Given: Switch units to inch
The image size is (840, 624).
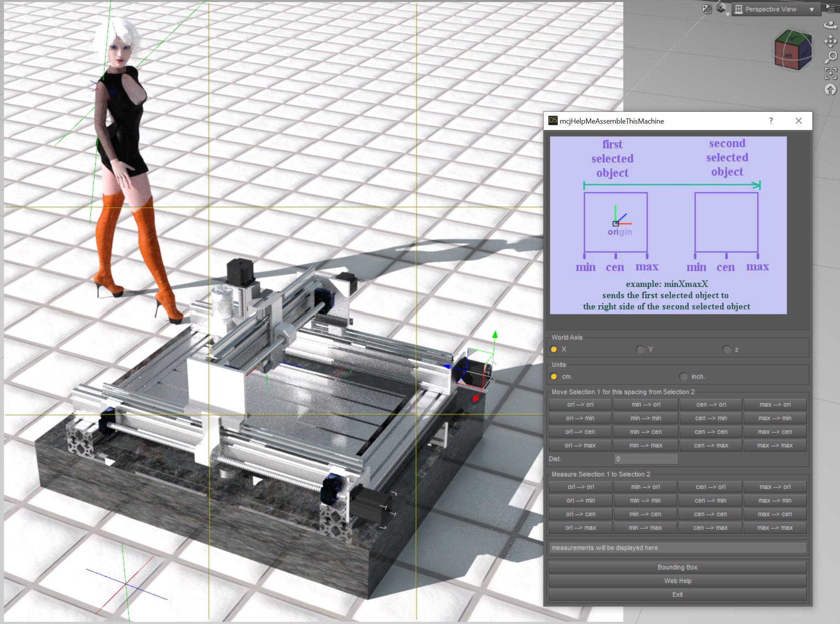Looking at the screenshot, I should click(684, 377).
